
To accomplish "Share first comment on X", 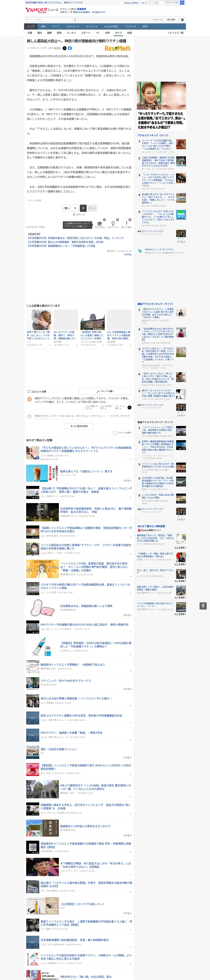I will point(129,408).
